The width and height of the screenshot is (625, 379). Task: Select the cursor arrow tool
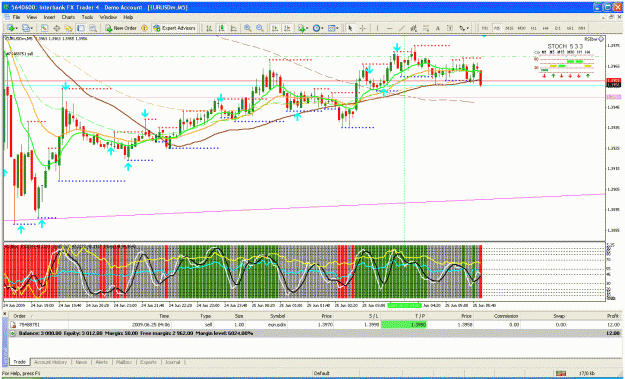click(350, 28)
